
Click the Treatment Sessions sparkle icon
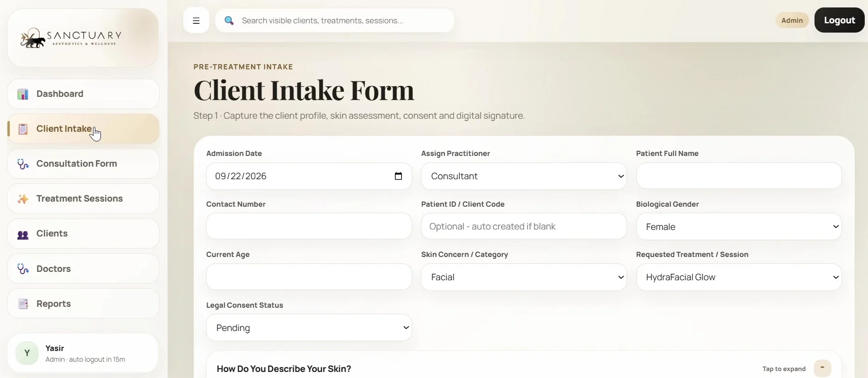[x=23, y=199]
